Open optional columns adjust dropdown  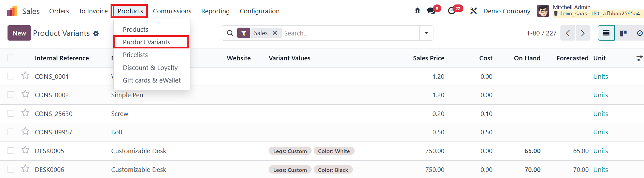point(640,58)
